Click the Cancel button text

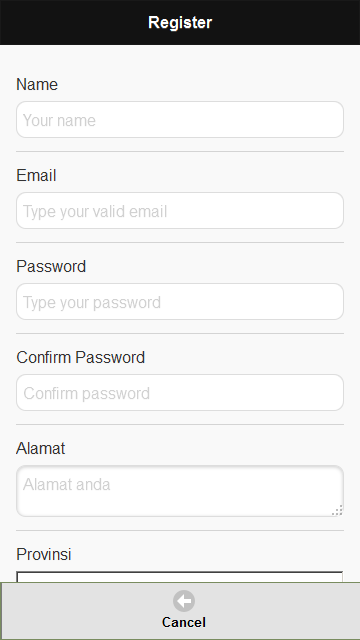(184, 622)
